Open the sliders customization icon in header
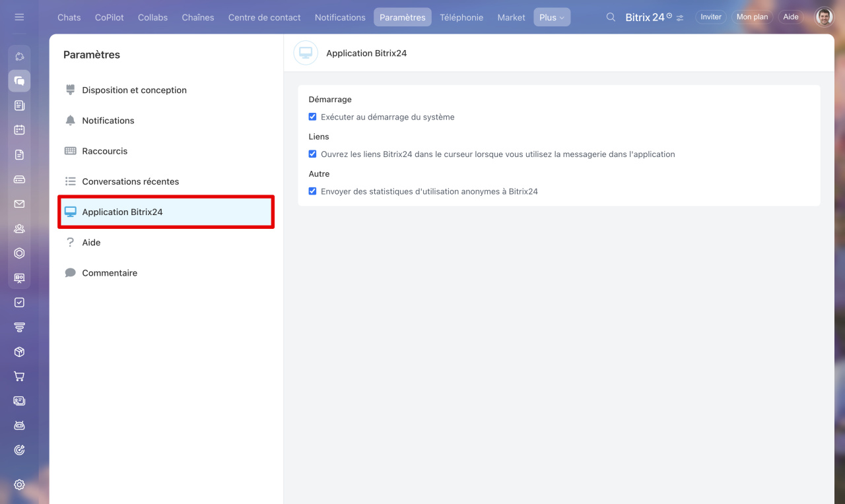Viewport: 845px width, 504px height. tap(681, 17)
